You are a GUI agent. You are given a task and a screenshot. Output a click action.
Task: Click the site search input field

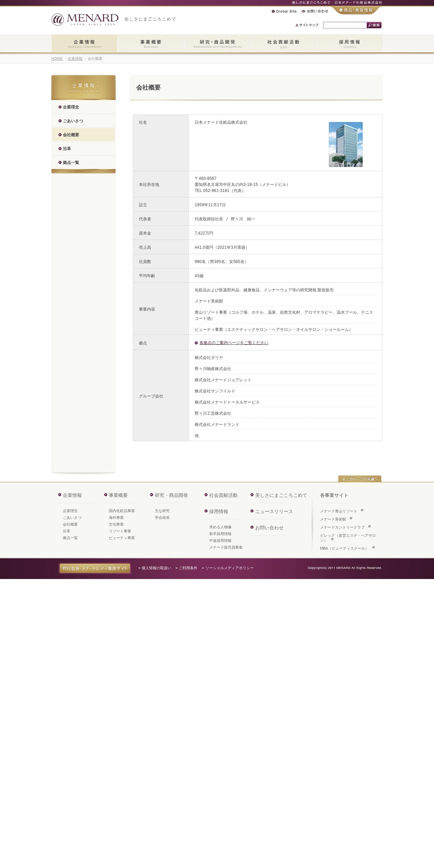[x=345, y=25]
